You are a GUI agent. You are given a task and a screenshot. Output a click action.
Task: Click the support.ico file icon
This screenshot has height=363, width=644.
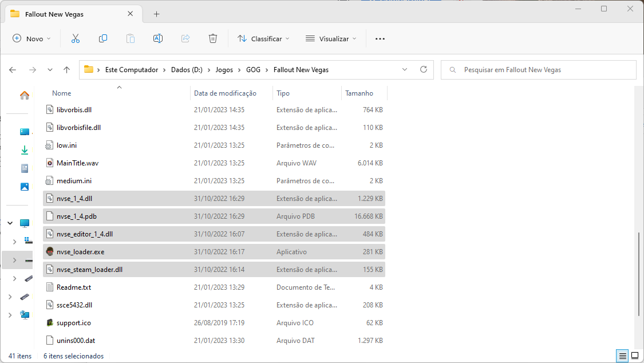pos(50,323)
